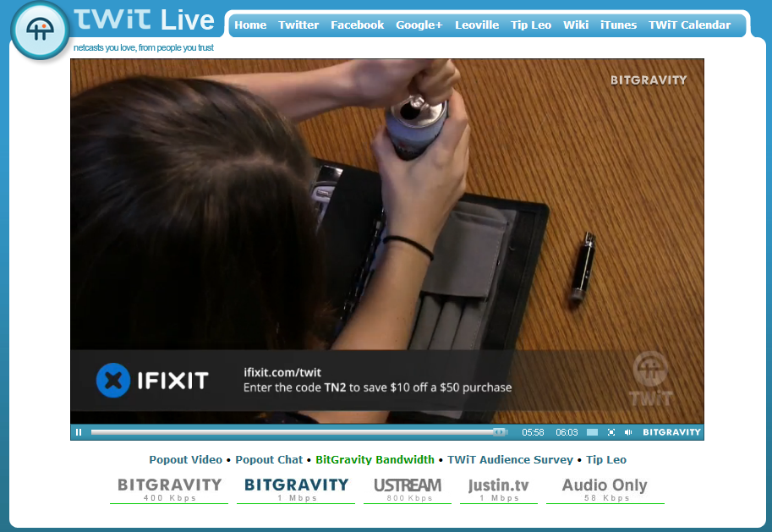Open the Home menu item
The image size is (772, 532).
250,25
